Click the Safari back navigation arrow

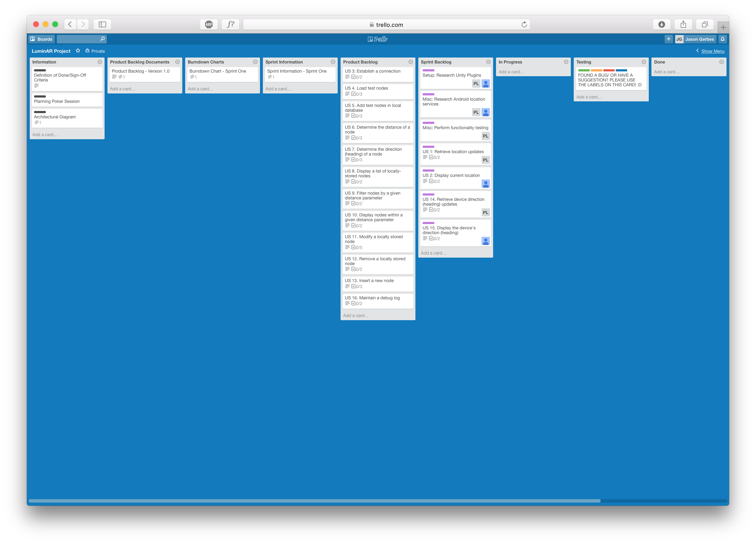tap(70, 24)
